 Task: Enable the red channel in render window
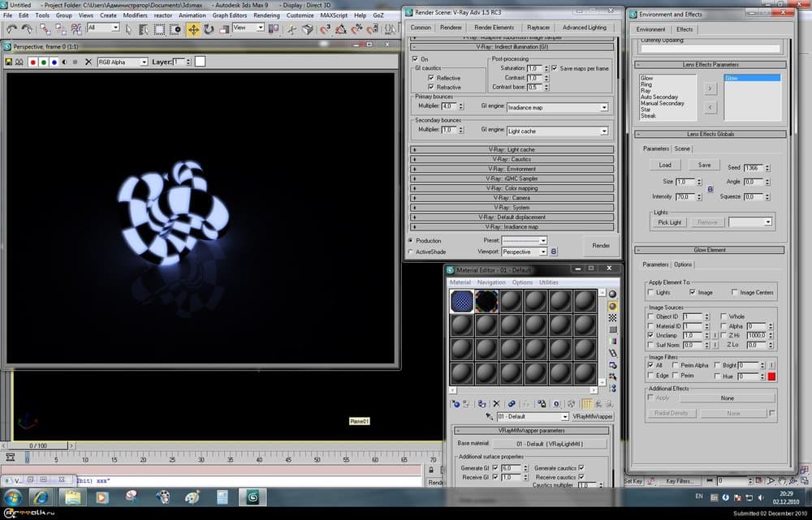[x=32, y=62]
